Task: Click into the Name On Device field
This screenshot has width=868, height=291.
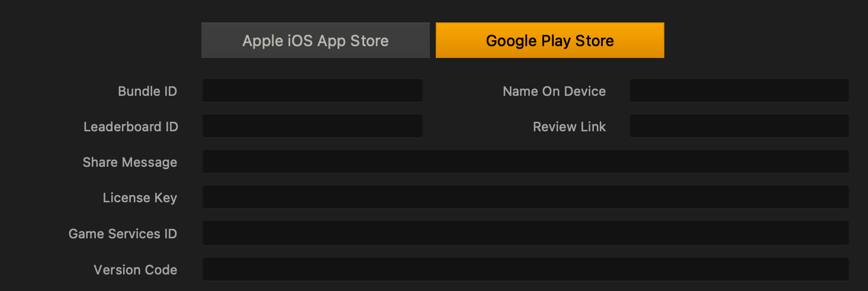Action: [x=740, y=91]
